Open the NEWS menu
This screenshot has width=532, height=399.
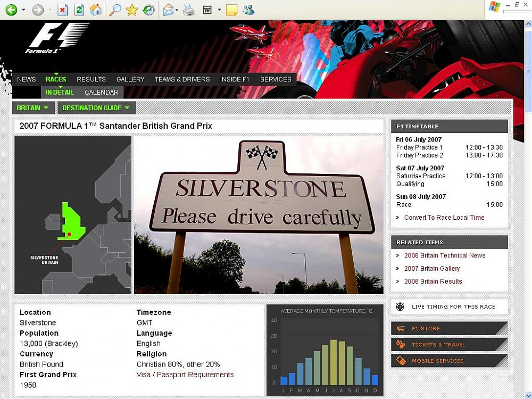26,79
